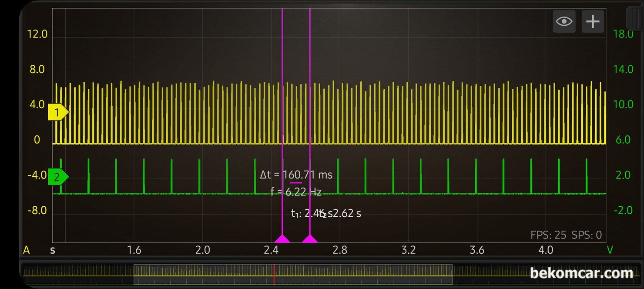
Task: Click the 3.6 time axis label
Action: [477, 250]
